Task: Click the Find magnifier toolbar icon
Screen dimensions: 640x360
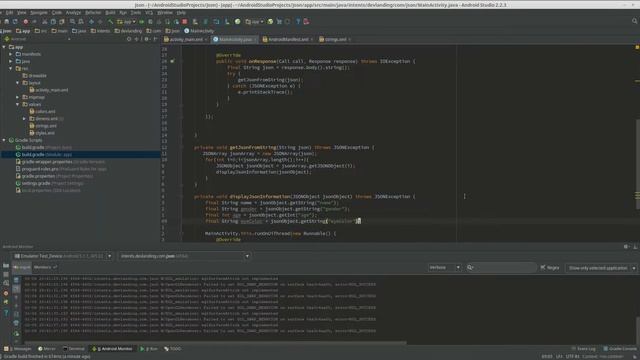Action: (72, 21)
